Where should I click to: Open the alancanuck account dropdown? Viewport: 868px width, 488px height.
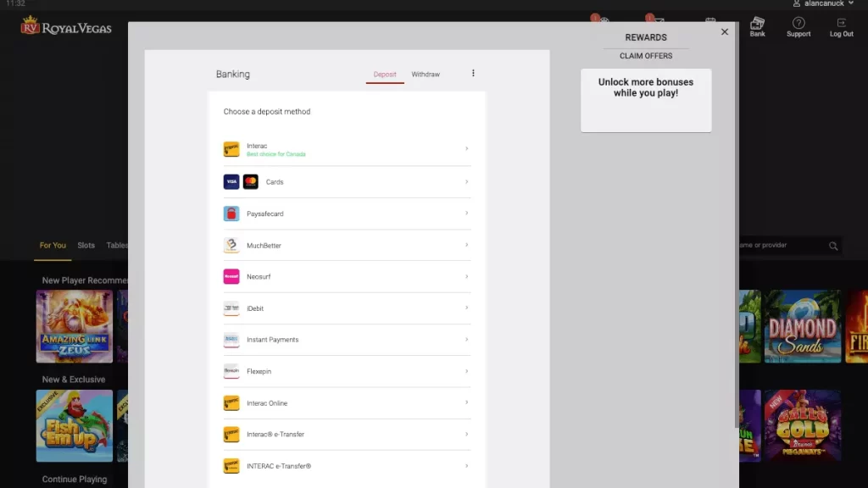tap(824, 4)
